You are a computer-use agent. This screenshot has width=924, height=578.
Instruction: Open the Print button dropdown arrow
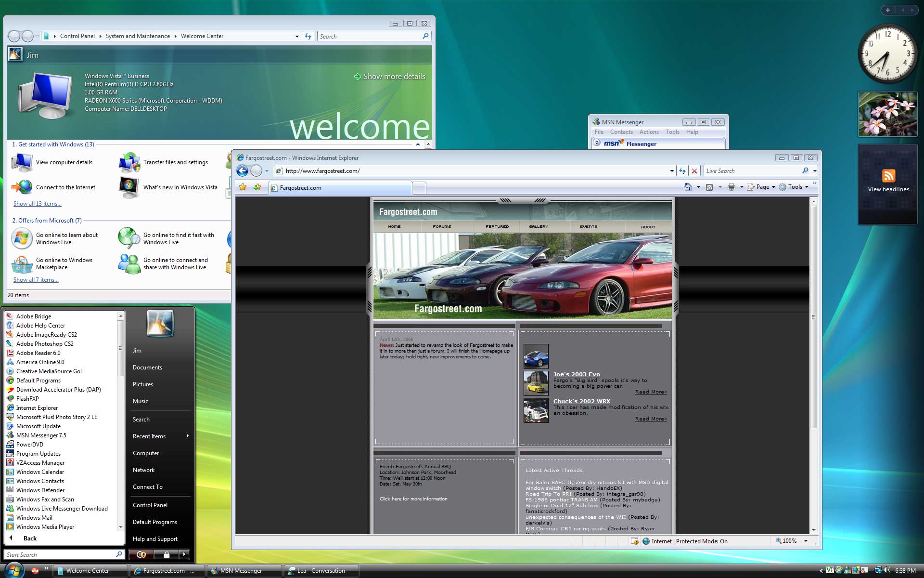coord(742,187)
